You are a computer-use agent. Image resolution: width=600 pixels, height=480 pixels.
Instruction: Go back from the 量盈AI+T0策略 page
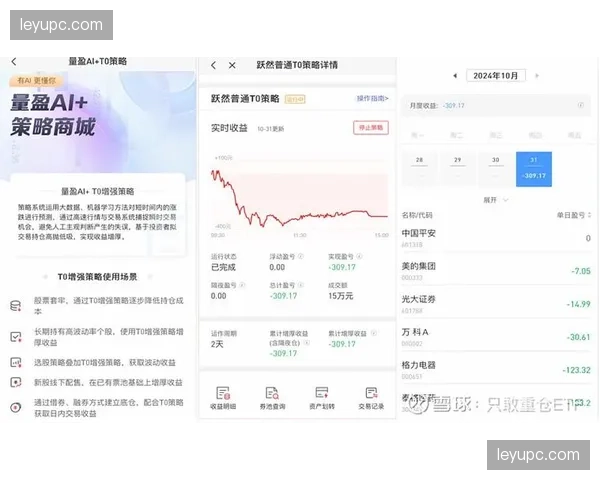tap(14, 61)
